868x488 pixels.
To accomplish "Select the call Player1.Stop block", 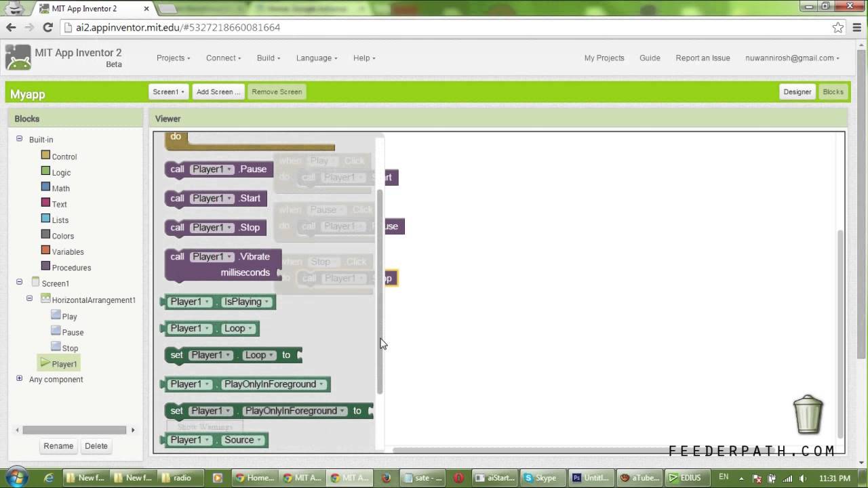I will [214, 228].
